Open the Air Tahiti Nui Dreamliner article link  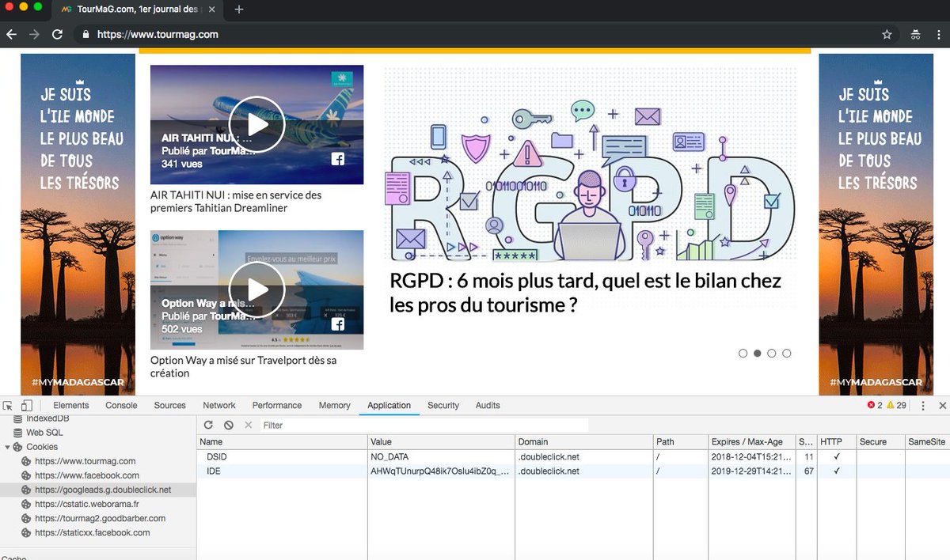tap(236, 202)
